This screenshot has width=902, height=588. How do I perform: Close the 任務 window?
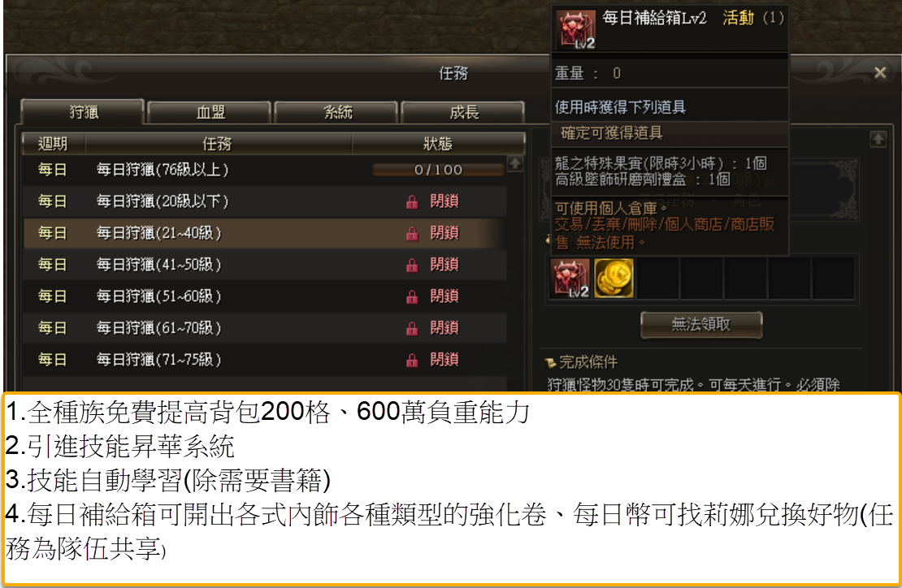click(x=879, y=72)
